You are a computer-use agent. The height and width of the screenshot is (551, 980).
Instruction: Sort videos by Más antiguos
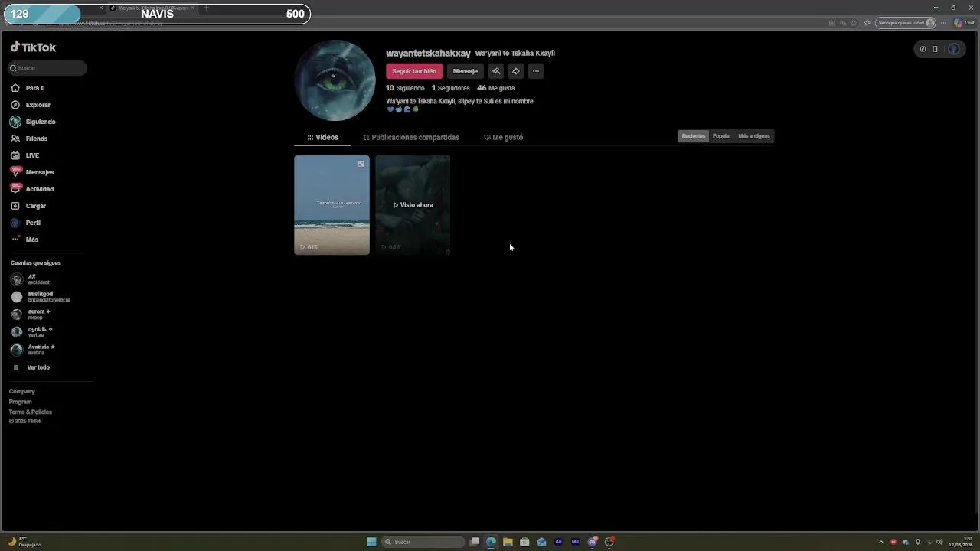(x=754, y=136)
